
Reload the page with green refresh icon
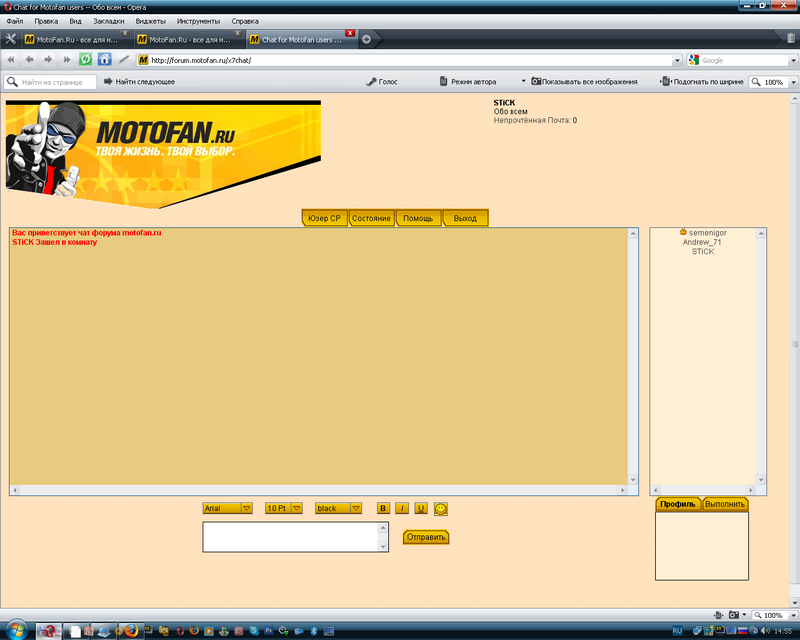tap(85, 60)
